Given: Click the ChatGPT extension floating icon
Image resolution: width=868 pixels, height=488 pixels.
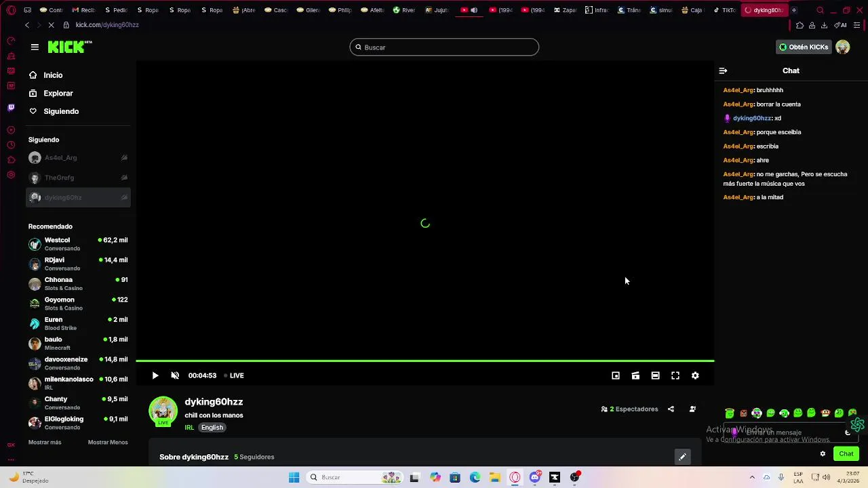Looking at the screenshot, I should coord(858,425).
